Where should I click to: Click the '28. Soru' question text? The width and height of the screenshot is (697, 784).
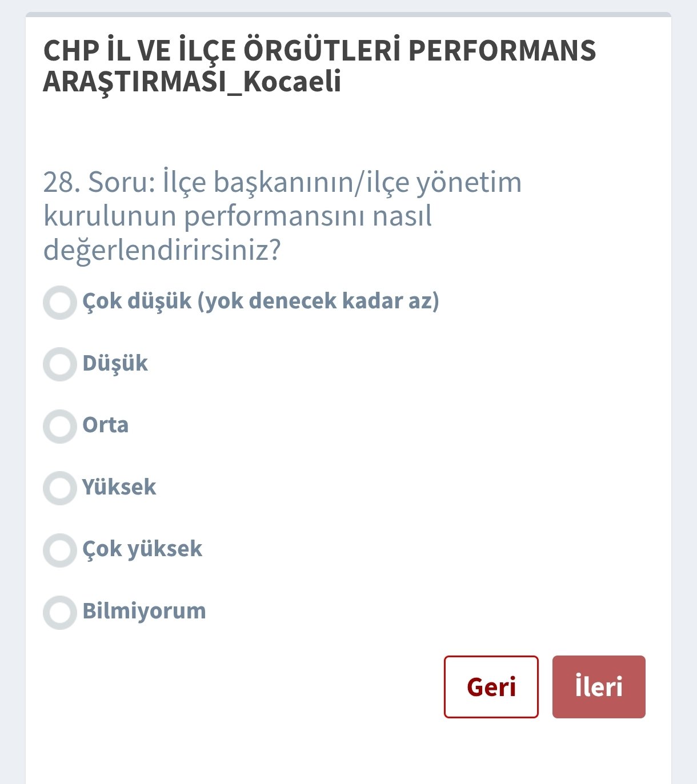click(x=282, y=216)
